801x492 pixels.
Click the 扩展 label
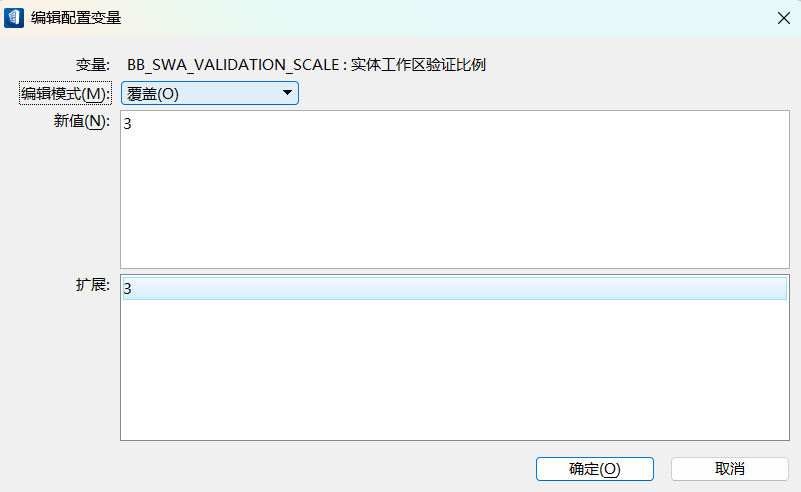point(93,285)
